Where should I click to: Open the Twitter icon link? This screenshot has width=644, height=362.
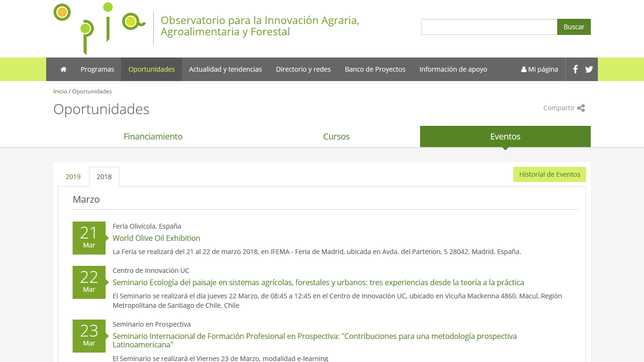pyautogui.click(x=589, y=69)
